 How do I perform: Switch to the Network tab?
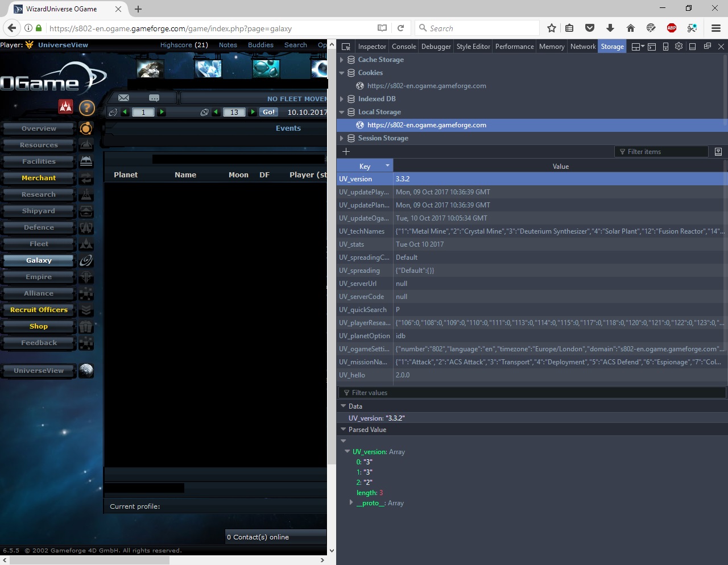click(x=583, y=47)
